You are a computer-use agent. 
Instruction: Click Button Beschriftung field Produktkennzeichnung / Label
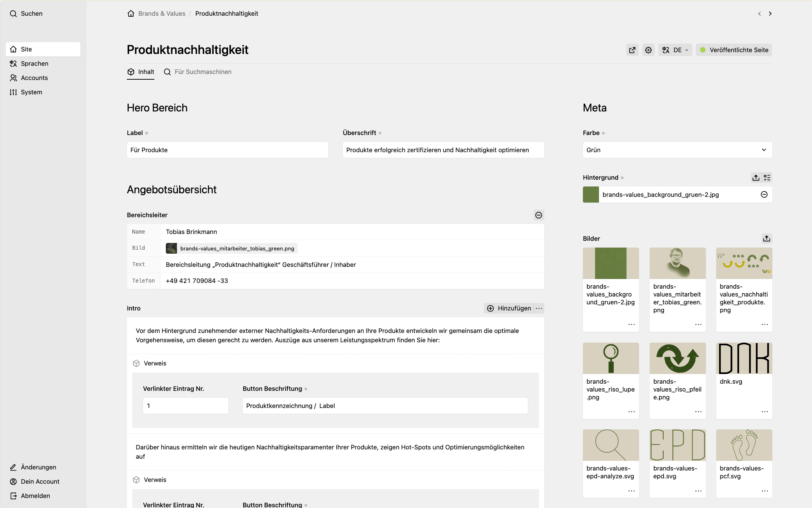[385, 406]
